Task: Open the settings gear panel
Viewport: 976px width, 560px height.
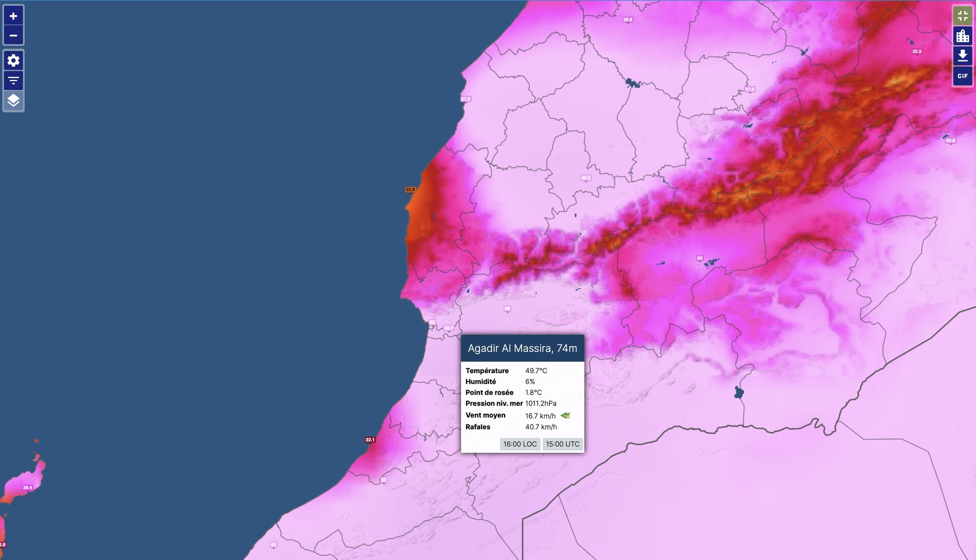Action: [13, 61]
